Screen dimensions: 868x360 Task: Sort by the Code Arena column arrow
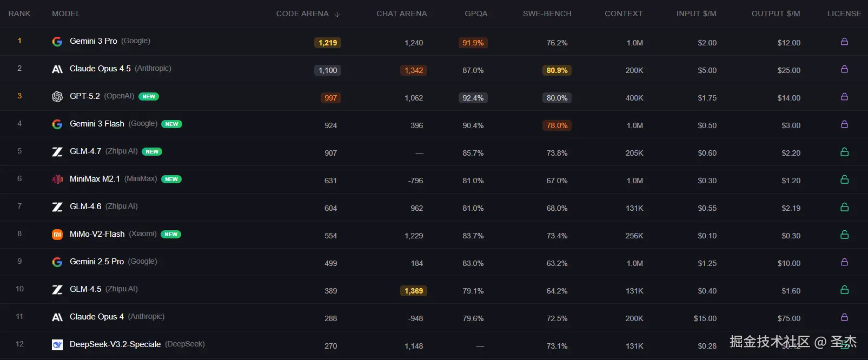click(x=337, y=14)
